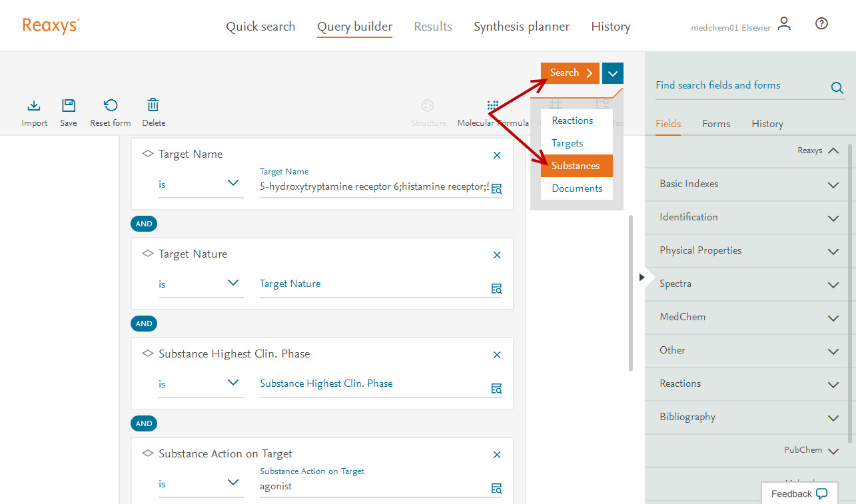Click the magnifier icon in field search
The height and width of the screenshot is (504, 856).
[x=837, y=88]
